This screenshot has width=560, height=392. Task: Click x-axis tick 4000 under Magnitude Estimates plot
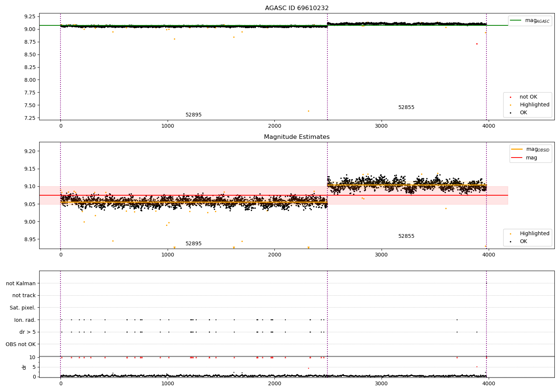(489, 255)
